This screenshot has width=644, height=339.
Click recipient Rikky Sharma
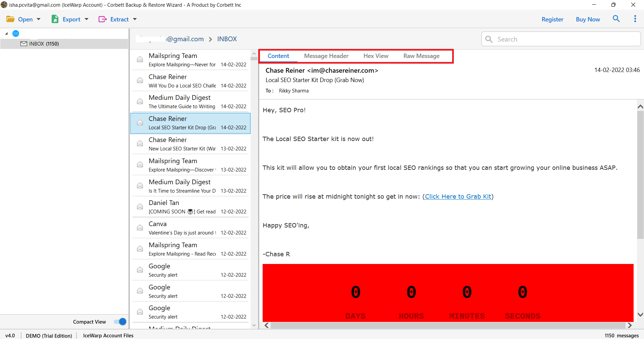pos(293,91)
